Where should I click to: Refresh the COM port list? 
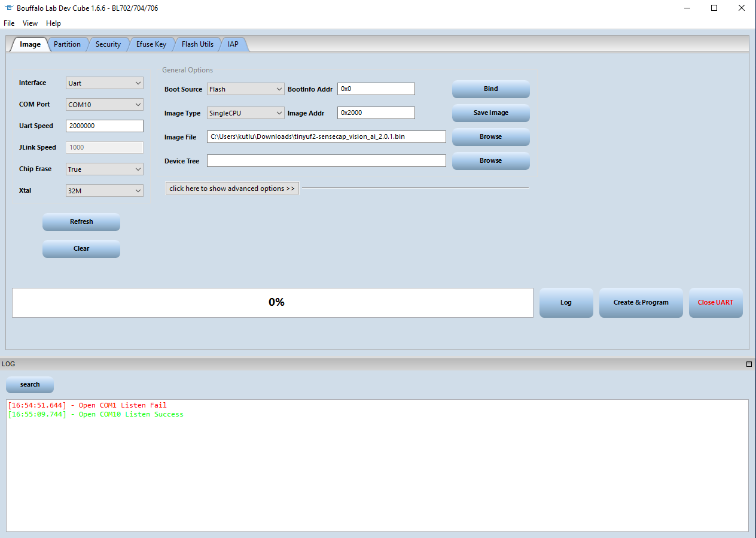click(81, 221)
